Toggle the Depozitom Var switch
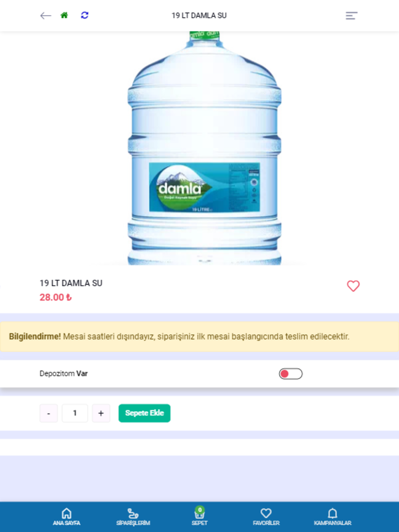The image size is (399, 532). [290, 374]
